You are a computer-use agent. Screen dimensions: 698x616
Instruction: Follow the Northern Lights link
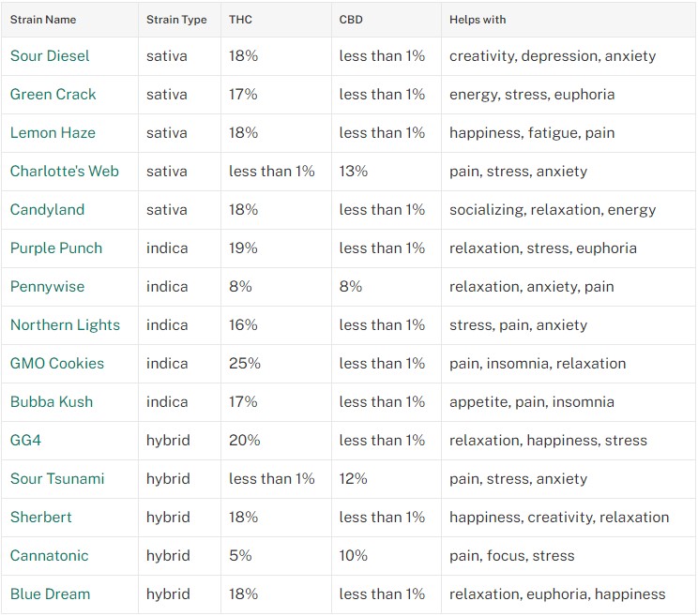pos(65,325)
